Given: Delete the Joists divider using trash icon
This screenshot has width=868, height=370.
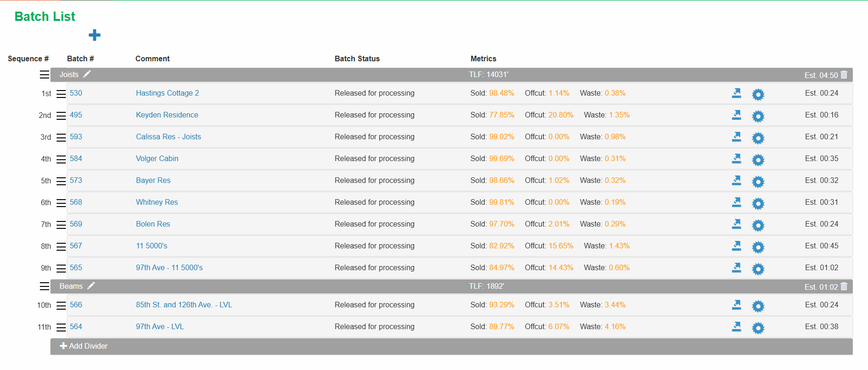Looking at the screenshot, I should 844,75.
